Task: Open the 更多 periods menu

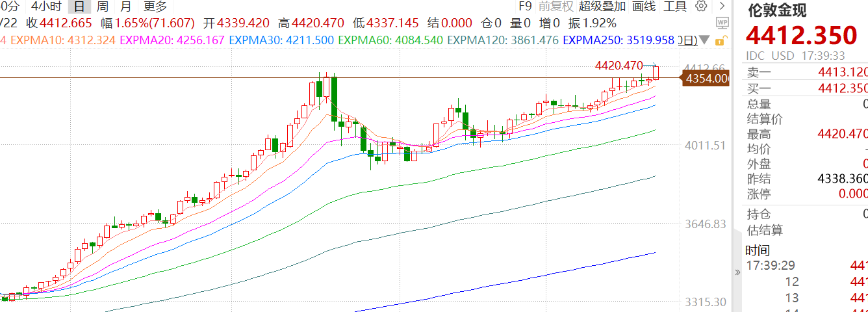Action: [155, 6]
